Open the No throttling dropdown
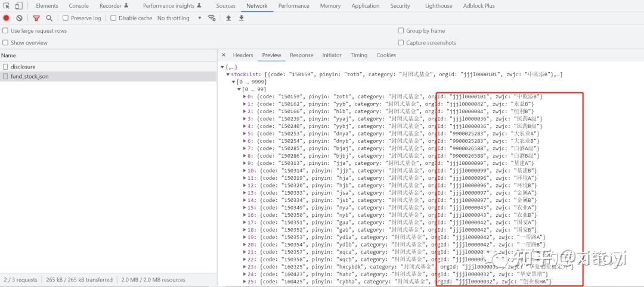This screenshot has width=644, height=287. [x=179, y=18]
